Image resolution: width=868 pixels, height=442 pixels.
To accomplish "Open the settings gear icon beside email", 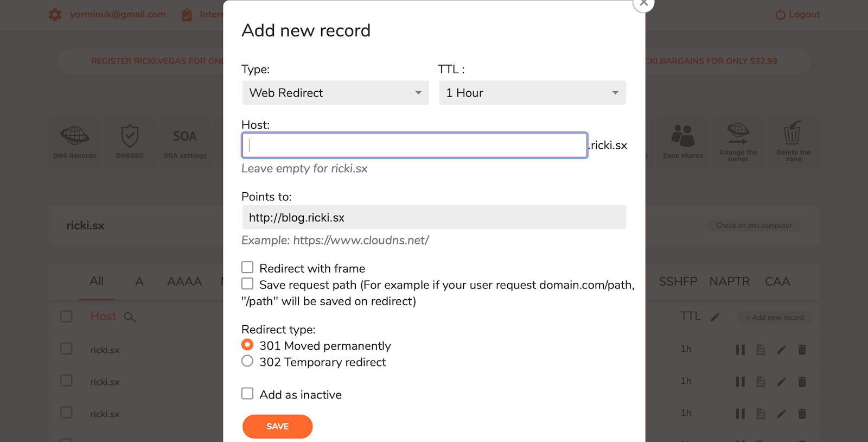I will point(55,15).
